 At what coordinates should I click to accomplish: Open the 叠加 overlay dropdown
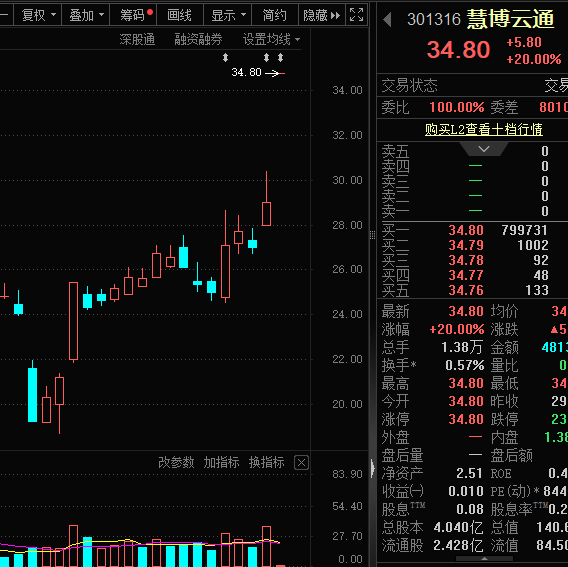point(86,15)
